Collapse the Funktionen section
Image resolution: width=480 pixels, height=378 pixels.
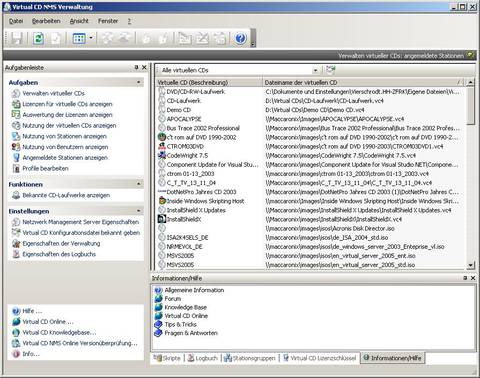point(139,184)
